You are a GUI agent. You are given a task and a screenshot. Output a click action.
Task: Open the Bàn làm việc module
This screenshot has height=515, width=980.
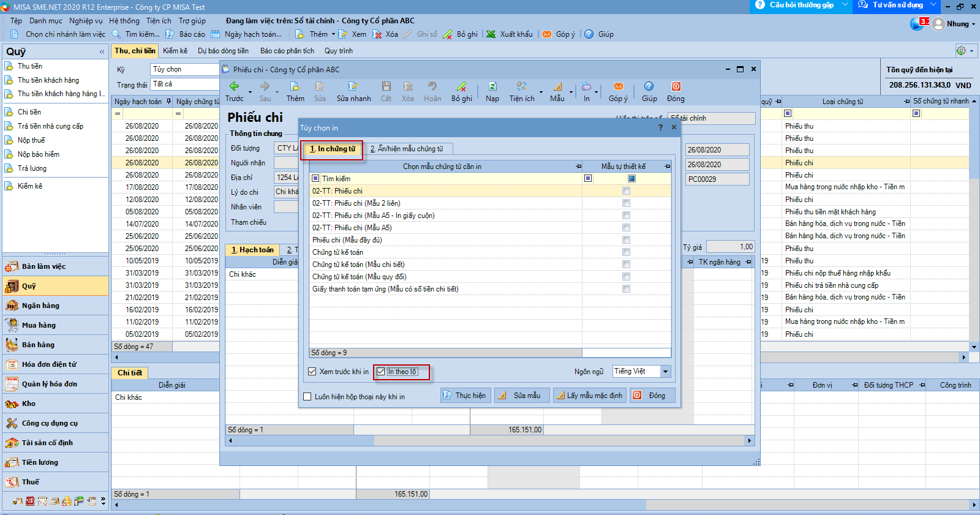coord(56,266)
